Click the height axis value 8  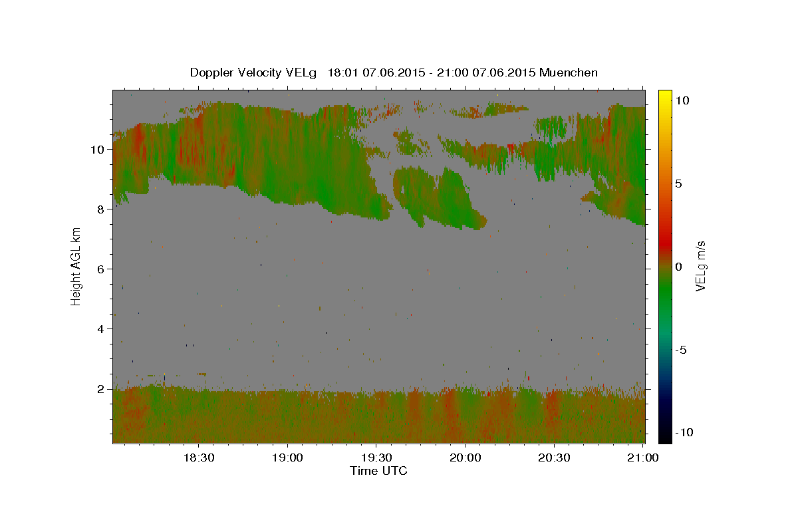coord(101,209)
